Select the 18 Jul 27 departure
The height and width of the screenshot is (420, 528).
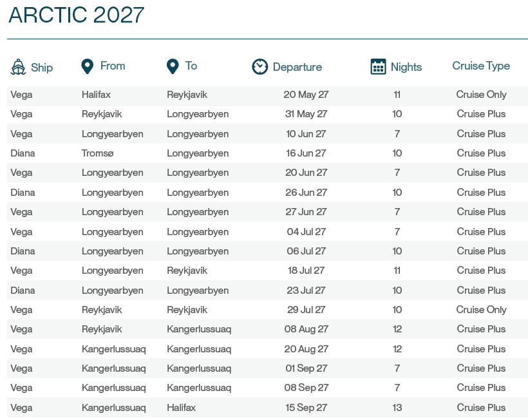click(x=306, y=271)
